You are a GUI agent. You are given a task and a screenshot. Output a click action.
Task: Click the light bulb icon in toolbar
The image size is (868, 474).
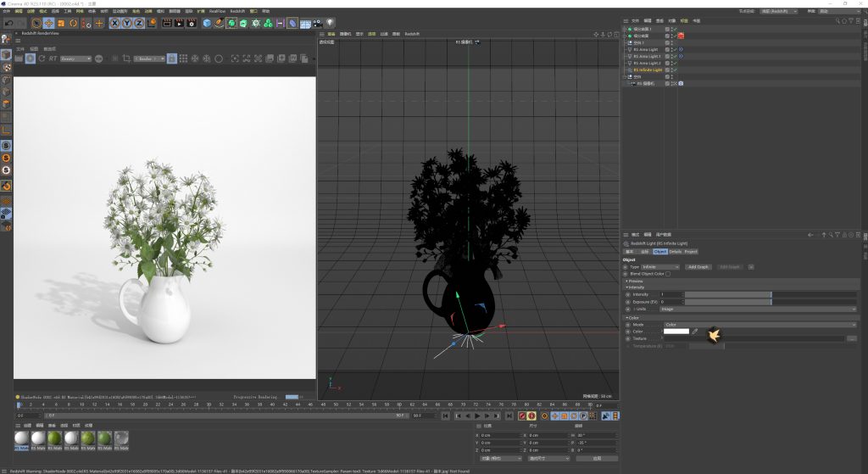330,23
